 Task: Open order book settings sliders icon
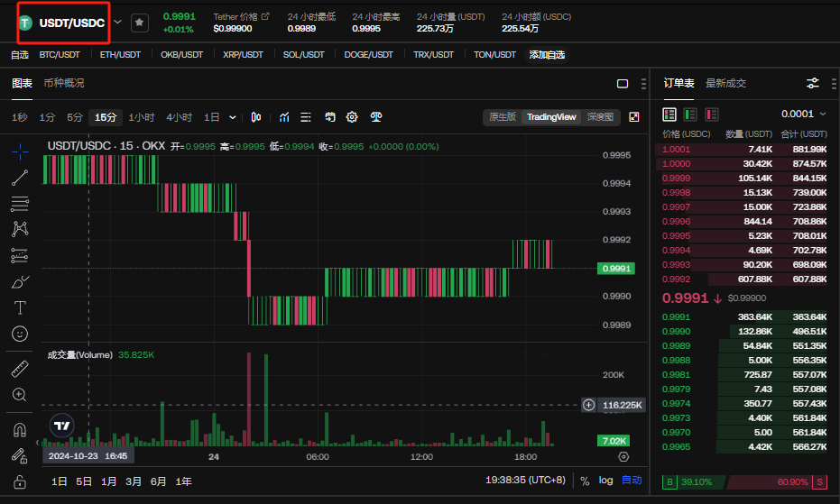[x=813, y=83]
